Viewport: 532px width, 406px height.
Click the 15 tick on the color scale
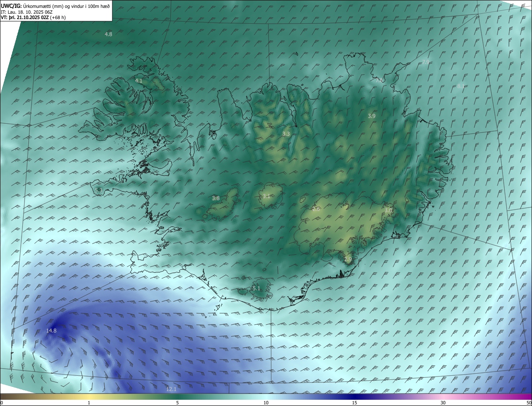click(355, 403)
